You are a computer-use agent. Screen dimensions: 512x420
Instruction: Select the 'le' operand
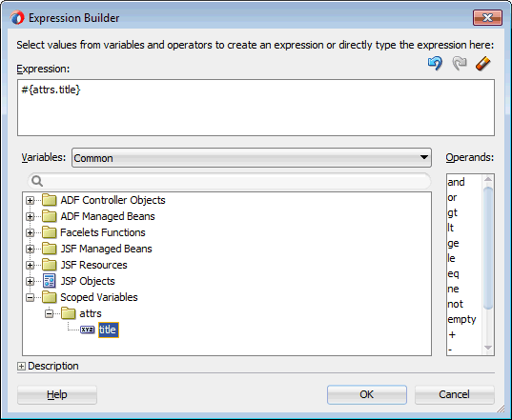451,258
